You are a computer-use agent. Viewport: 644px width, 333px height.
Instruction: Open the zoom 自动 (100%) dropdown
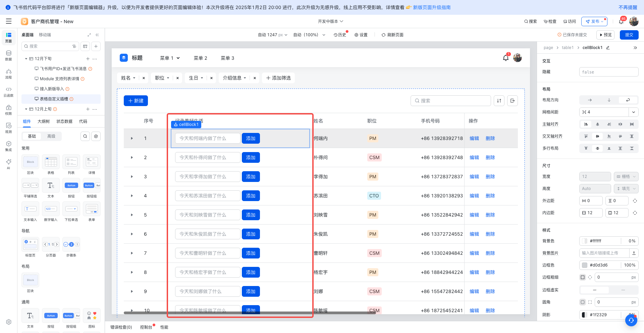click(x=309, y=35)
